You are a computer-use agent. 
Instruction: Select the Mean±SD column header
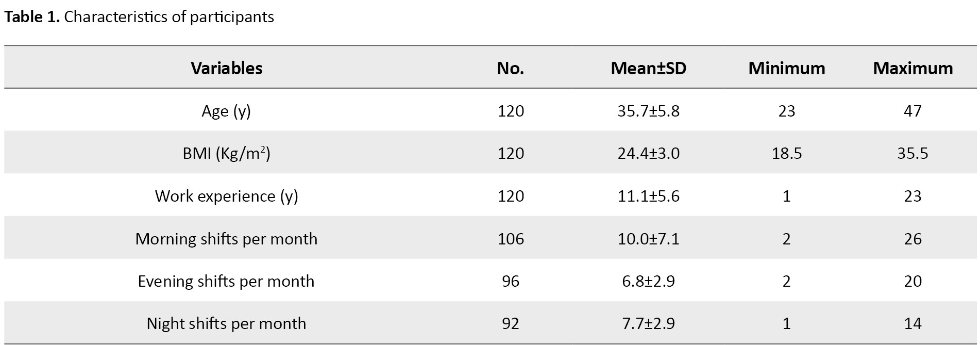(648, 68)
